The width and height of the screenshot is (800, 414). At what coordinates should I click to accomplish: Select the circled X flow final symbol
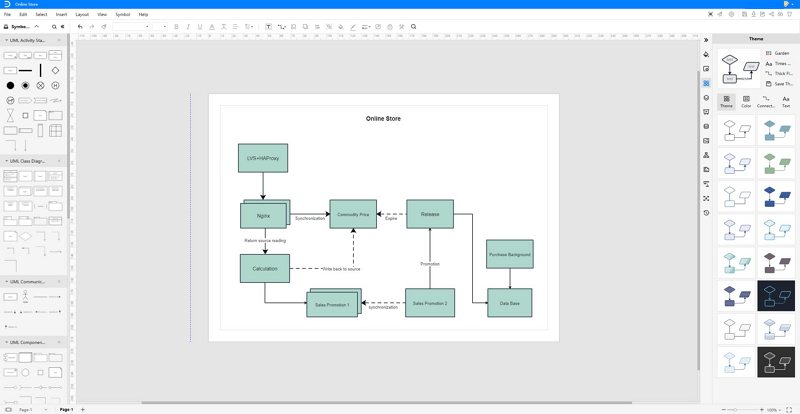(40, 86)
